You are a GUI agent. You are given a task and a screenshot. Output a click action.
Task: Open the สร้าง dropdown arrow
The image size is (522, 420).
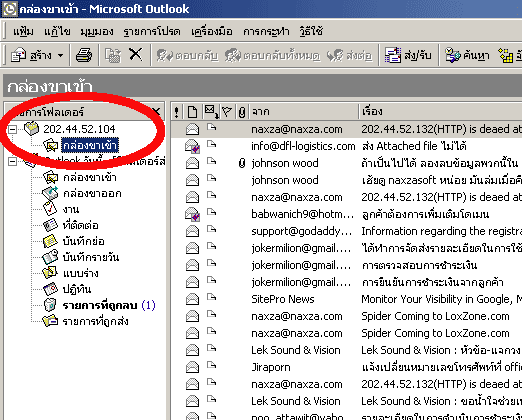coord(60,55)
